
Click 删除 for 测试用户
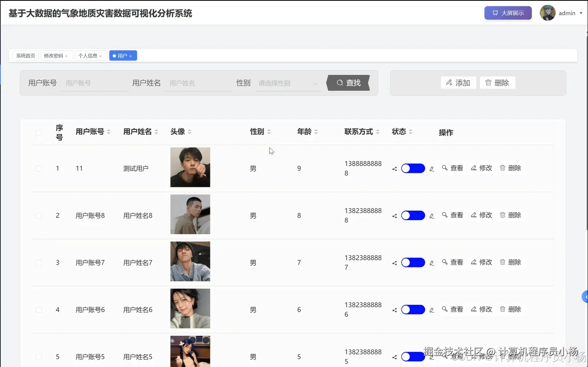coord(511,168)
